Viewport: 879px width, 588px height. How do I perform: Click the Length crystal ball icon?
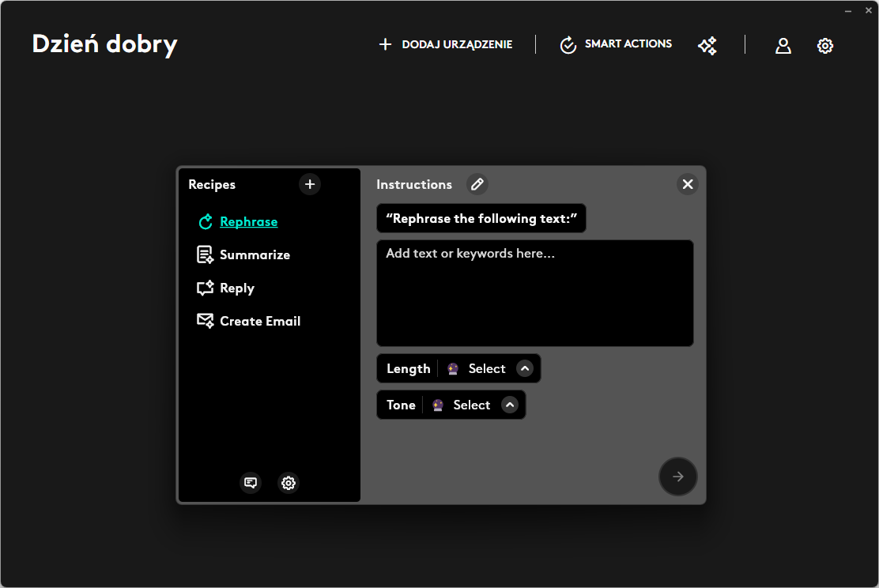coord(453,368)
